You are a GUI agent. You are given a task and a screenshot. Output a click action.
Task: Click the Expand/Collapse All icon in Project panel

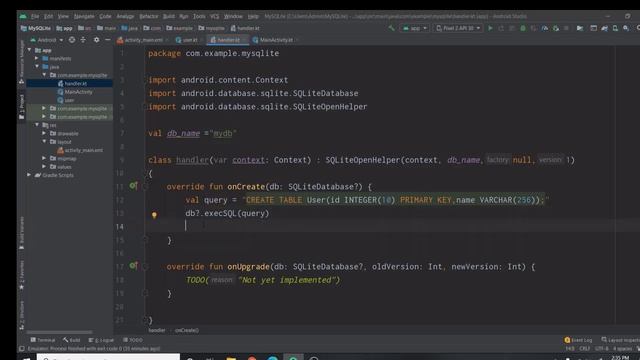tap(83, 40)
